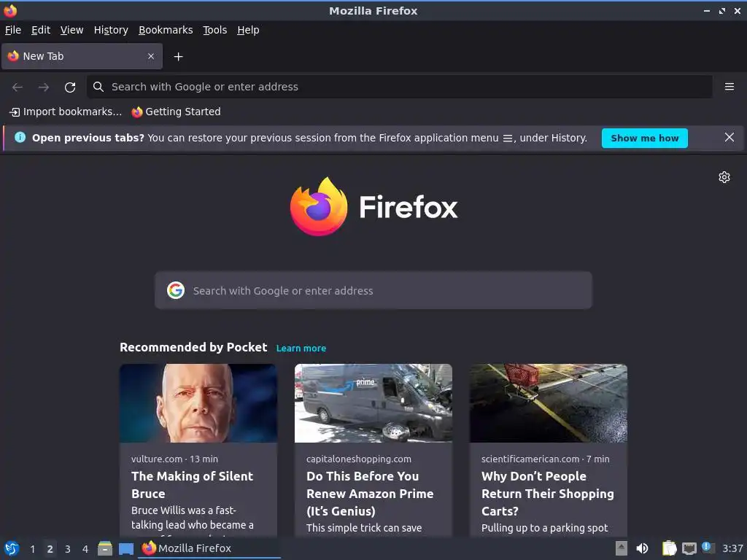The image size is (747, 560).
Task: Open a new tab with plus button
Action: click(178, 57)
